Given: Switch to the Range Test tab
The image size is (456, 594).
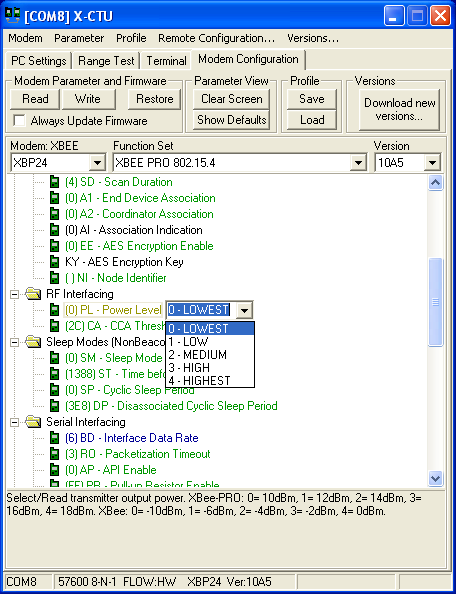Looking at the screenshot, I should (x=106, y=61).
